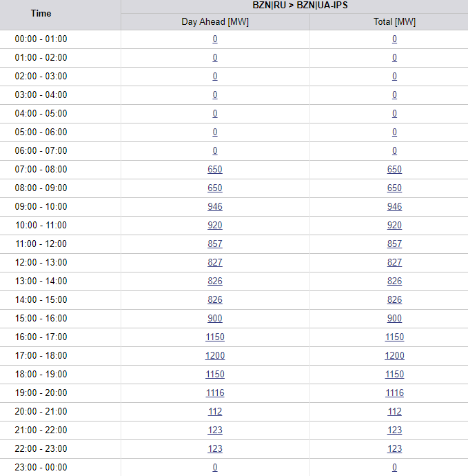Open the Total 920 link for 10:00 - 11:00
468x476 pixels.
click(394, 225)
